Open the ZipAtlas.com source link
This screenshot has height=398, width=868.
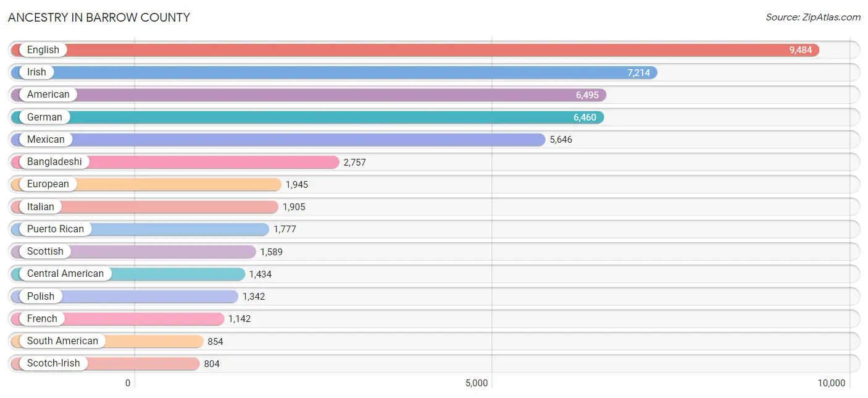point(813,17)
